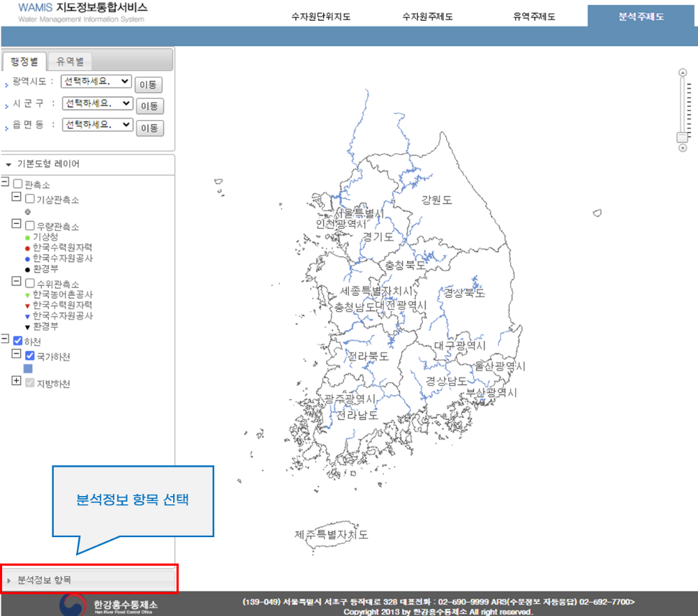Image resolution: width=698 pixels, height=616 pixels.
Task: Click the 이동 button next to 시군구
Action: 150,105
